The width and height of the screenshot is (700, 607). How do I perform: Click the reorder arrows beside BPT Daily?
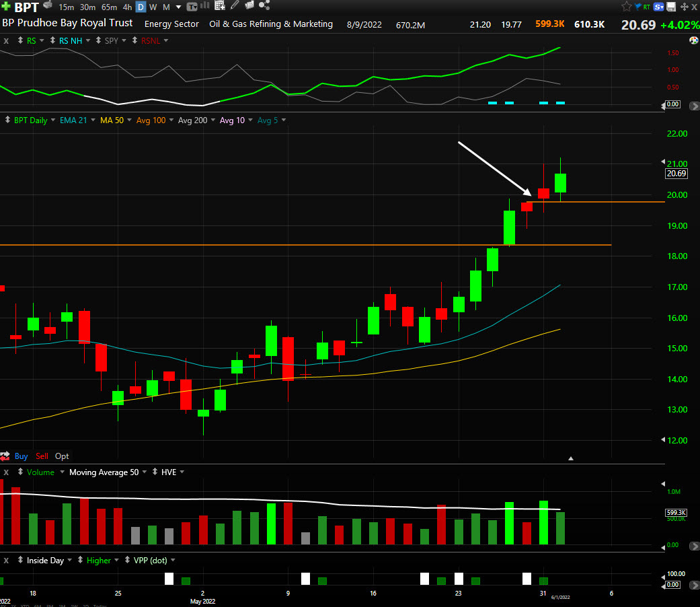[x=7, y=120]
